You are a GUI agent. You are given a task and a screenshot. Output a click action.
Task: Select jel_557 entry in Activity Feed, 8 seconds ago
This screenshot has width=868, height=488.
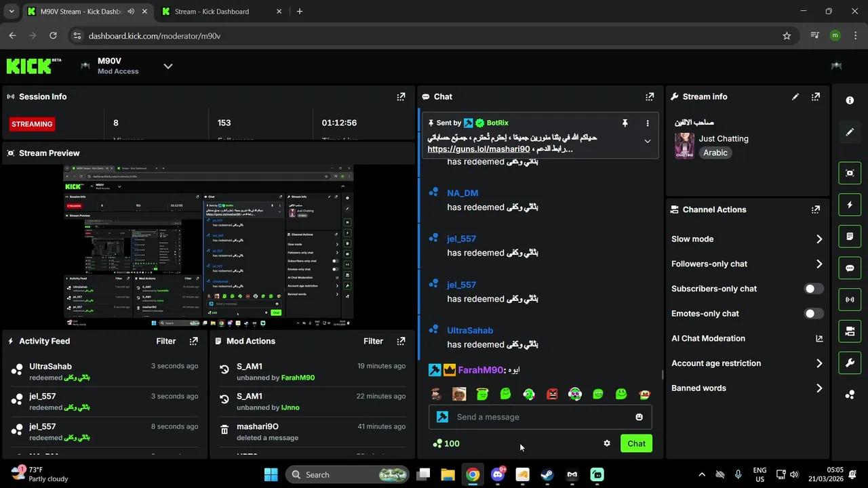click(x=105, y=432)
